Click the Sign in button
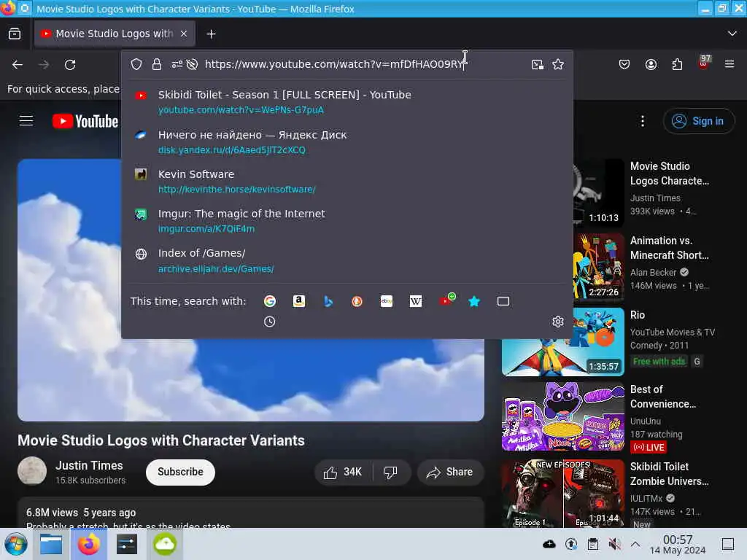Image resolution: width=747 pixels, height=560 pixels. click(x=698, y=121)
